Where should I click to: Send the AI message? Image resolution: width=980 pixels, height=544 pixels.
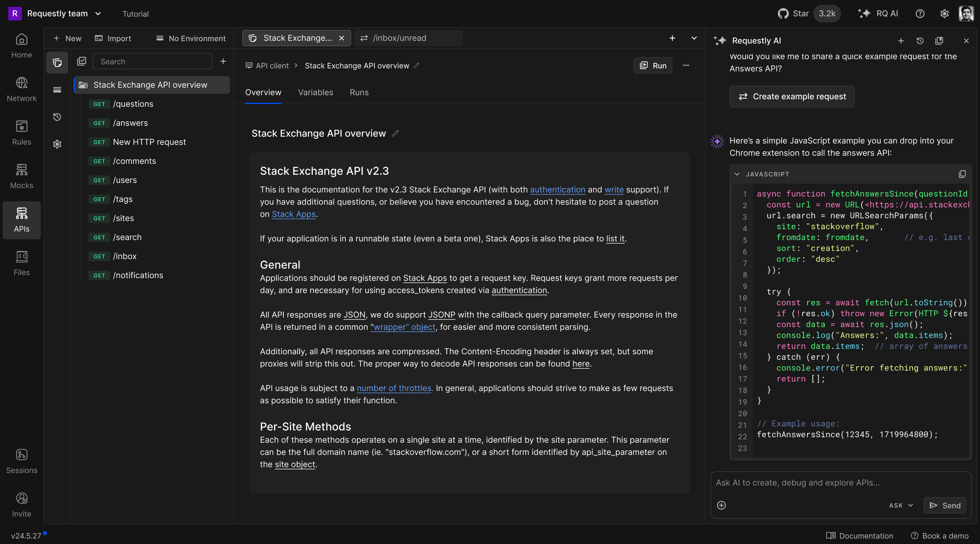pyautogui.click(x=945, y=505)
